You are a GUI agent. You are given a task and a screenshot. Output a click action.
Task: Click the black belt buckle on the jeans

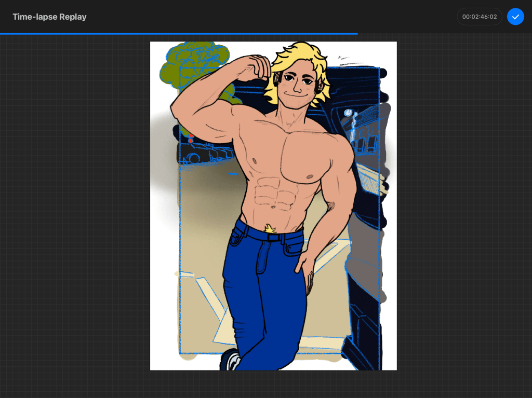pos(273,238)
